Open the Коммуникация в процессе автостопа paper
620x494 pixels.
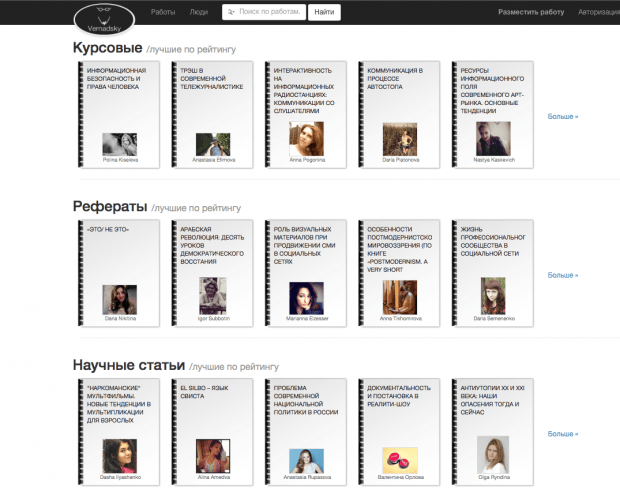(397, 78)
